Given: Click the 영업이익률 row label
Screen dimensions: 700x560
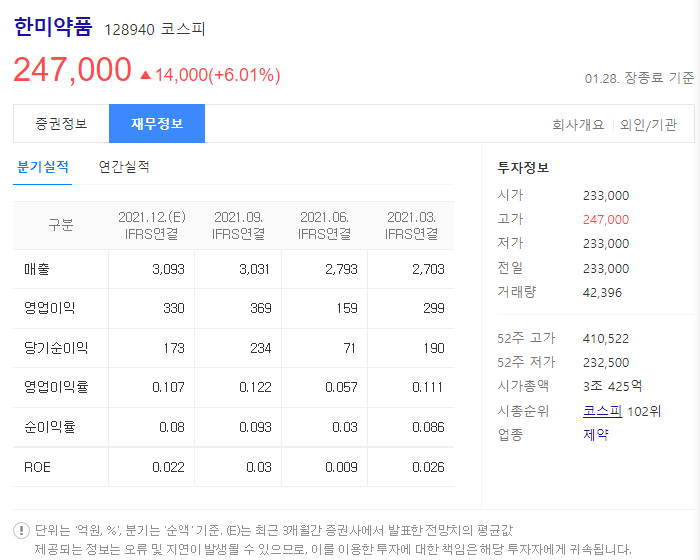Looking at the screenshot, I should (56, 387).
